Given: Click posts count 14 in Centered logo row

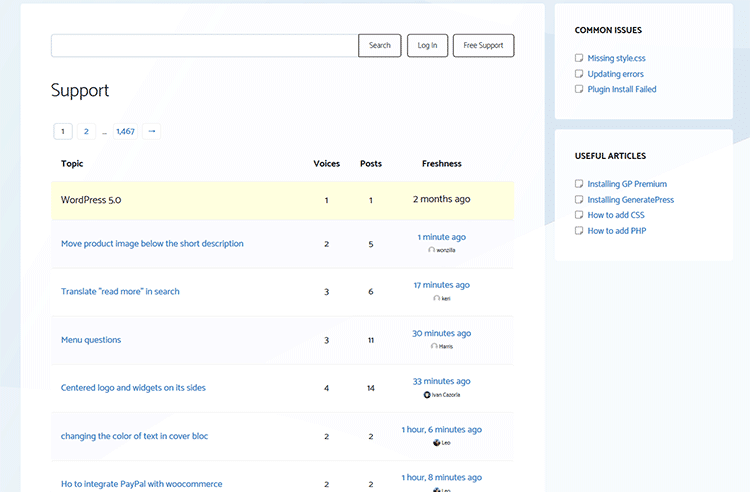Looking at the screenshot, I should (371, 388).
